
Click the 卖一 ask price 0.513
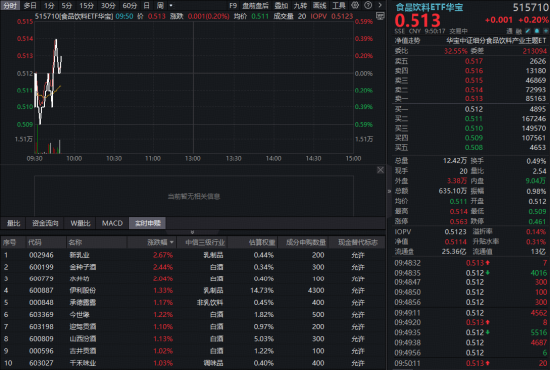tap(474, 99)
